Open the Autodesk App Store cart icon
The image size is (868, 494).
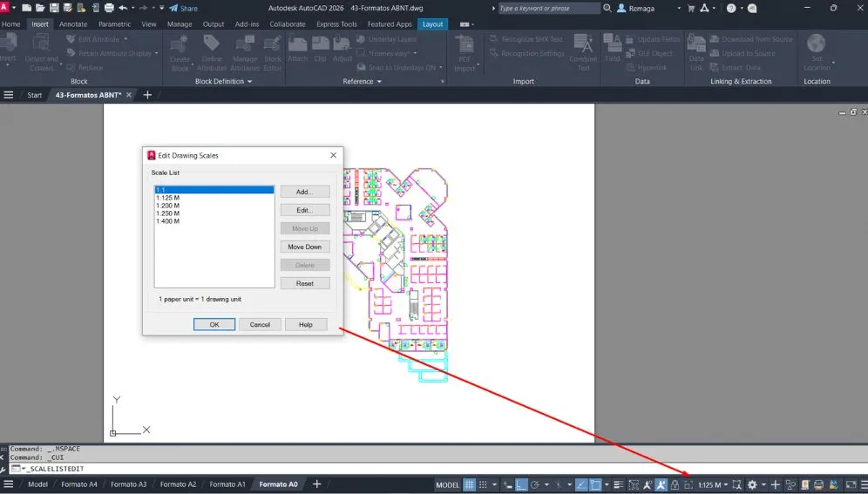[691, 8]
